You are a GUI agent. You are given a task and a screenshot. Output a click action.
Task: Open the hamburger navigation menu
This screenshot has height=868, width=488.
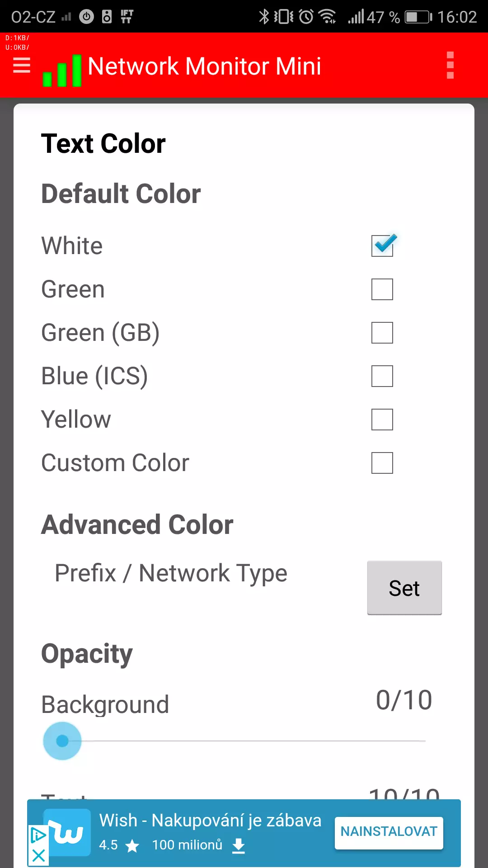21,66
